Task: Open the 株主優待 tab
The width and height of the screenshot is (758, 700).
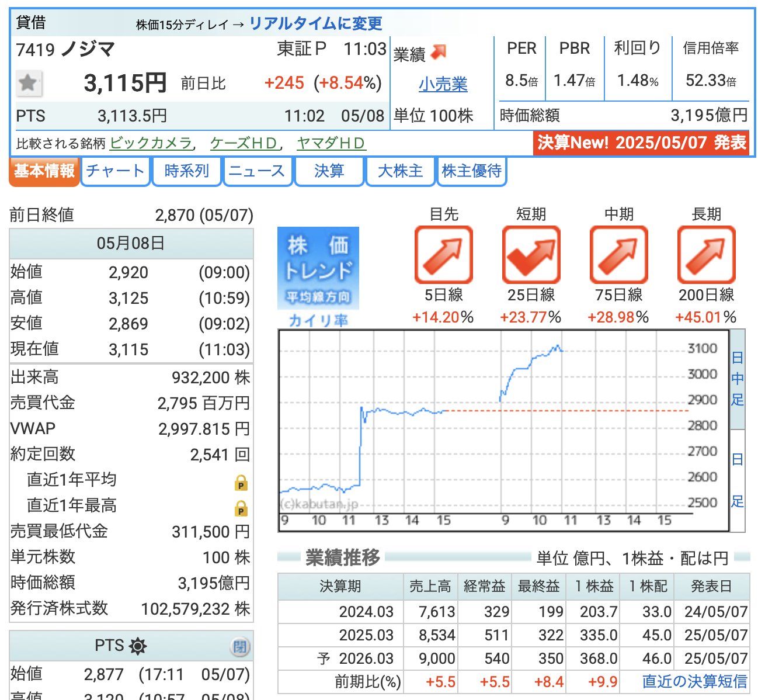Action: click(472, 171)
